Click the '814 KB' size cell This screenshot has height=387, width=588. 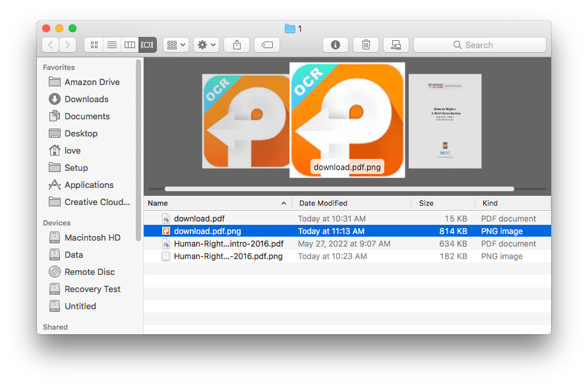point(453,231)
